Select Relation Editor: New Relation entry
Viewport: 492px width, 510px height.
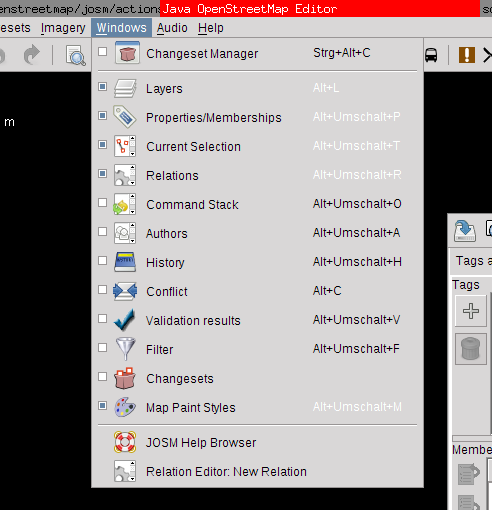click(x=257, y=471)
